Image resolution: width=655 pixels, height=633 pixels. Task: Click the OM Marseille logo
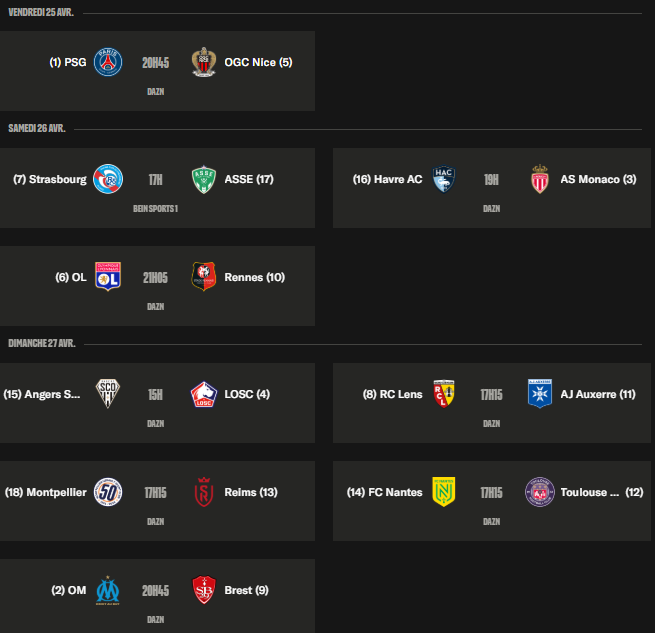tap(108, 590)
